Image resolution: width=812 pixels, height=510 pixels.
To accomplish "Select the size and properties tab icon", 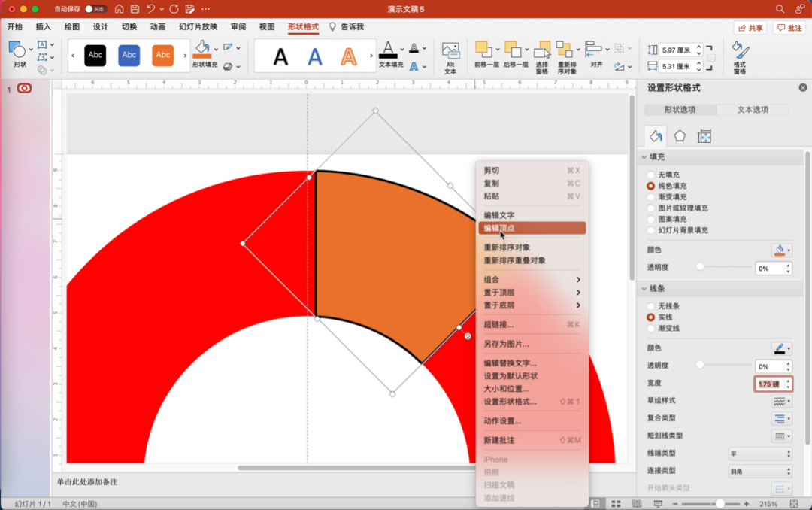I will point(704,136).
